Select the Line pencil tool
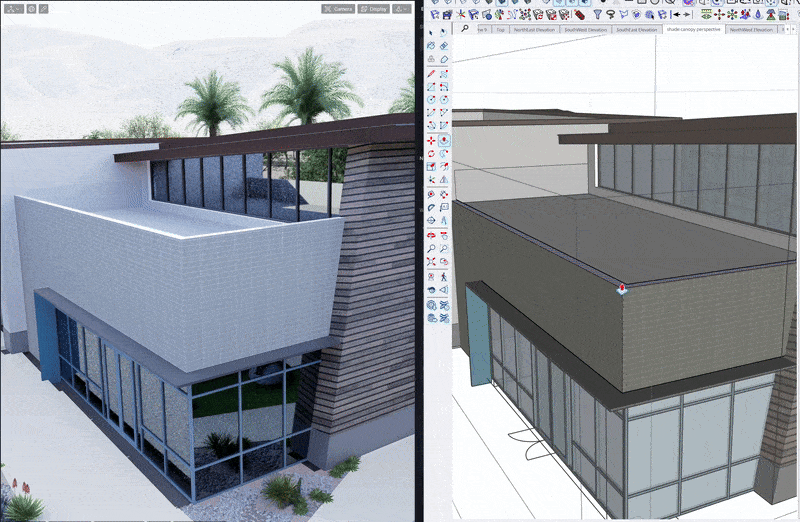This screenshot has width=800, height=522. click(x=431, y=74)
